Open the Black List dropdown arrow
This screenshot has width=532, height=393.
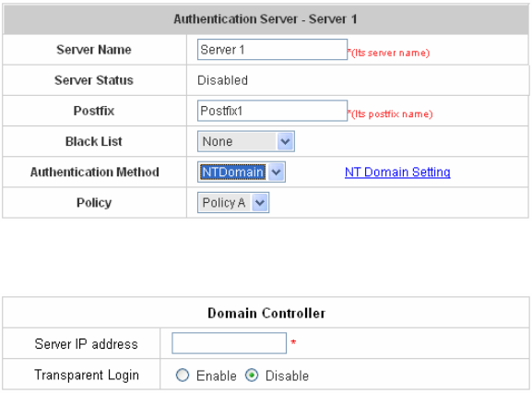pos(285,141)
